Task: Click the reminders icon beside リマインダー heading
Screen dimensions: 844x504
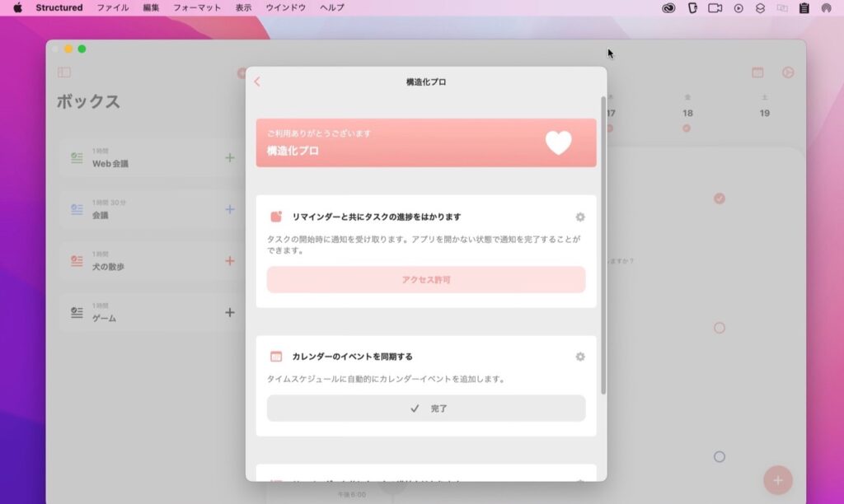Action: [276, 217]
